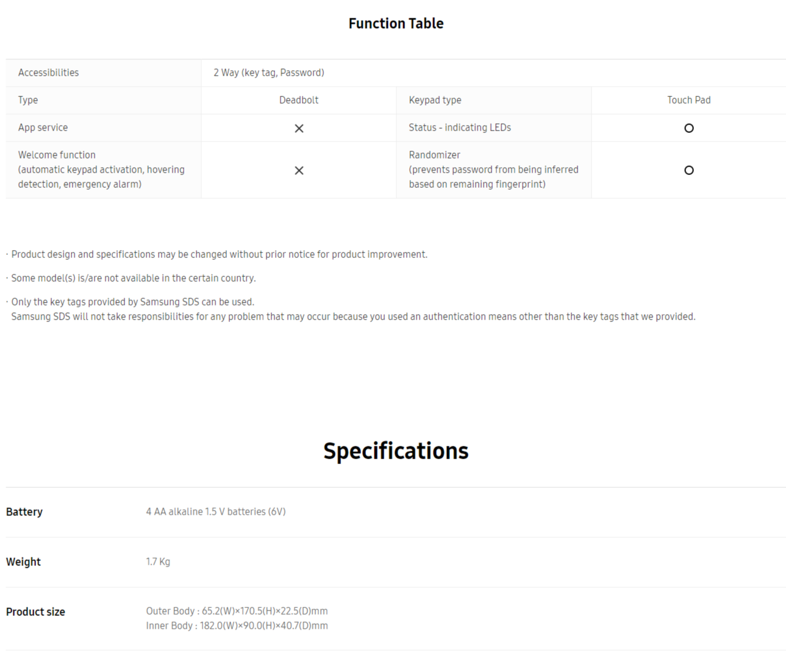
Task: Click the Touch Pad cell
Action: [x=688, y=100]
